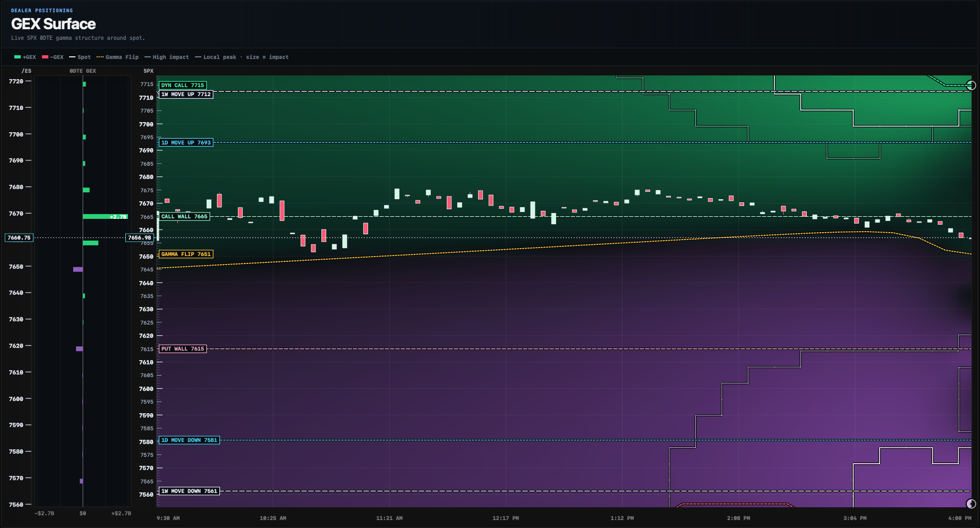Click the PUT WALL 7615 label
This screenshot has height=528, width=980.
[183, 348]
